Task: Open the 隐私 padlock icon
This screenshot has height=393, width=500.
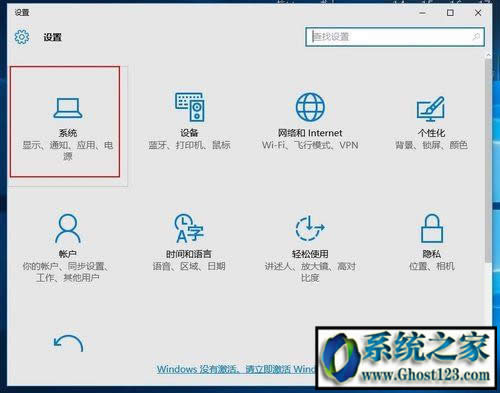Action: point(432,228)
